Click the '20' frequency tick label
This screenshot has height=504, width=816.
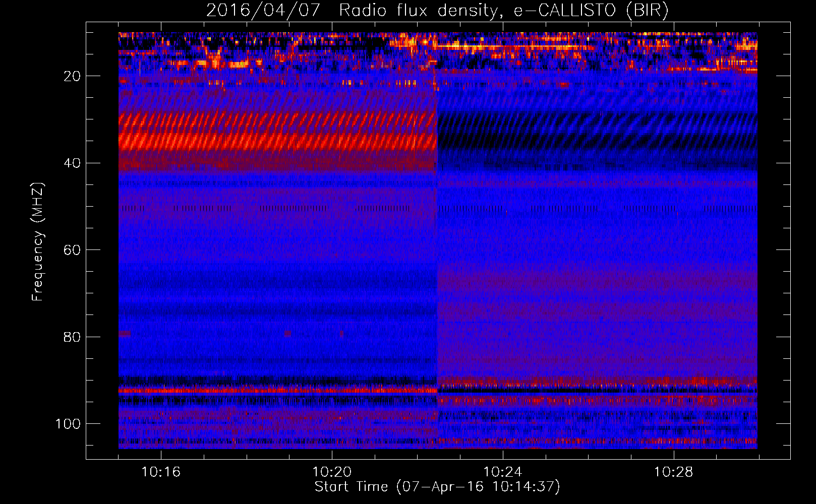pyautogui.click(x=72, y=76)
